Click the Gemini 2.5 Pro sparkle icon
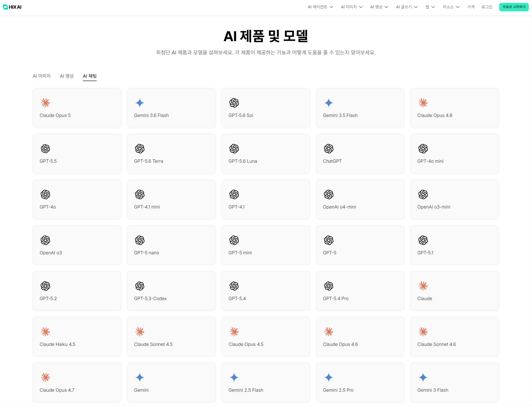Image resolution: width=532 pixels, height=406 pixels. [x=328, y=377]
